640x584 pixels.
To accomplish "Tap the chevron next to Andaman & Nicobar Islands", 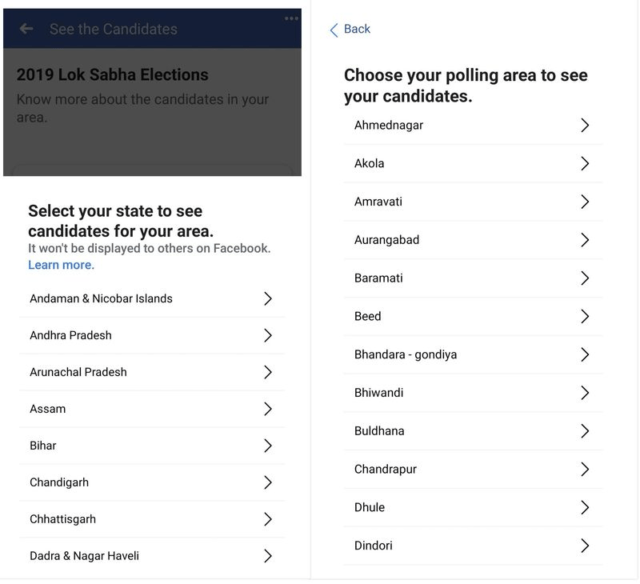I will (x=267, y=299).
